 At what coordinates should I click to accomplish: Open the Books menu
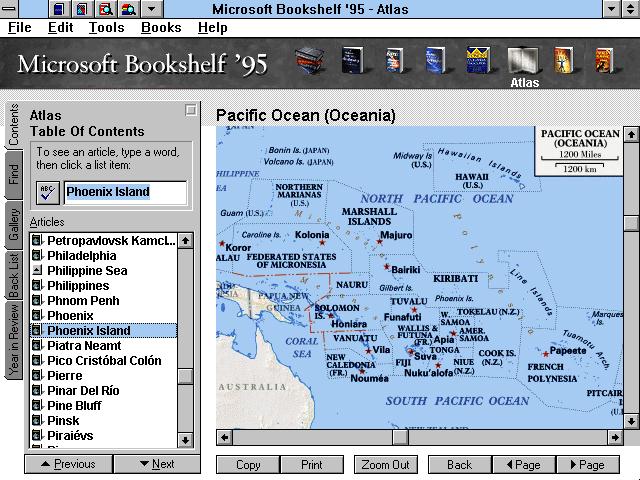point(161,27)
